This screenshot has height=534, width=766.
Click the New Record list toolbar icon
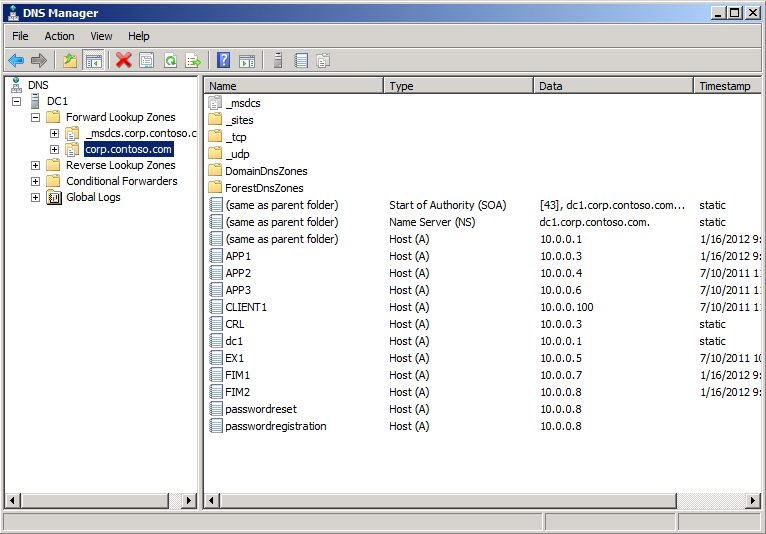(301, 61)
